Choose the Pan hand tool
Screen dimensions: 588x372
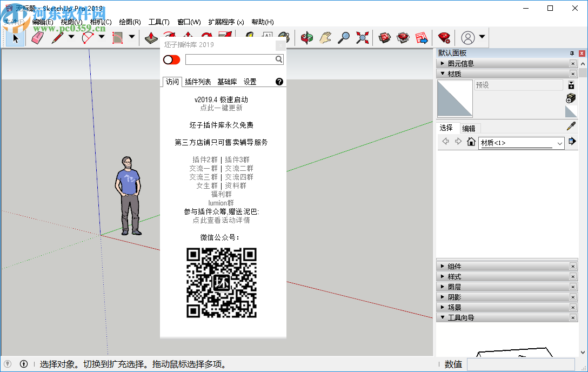[325, 37]
